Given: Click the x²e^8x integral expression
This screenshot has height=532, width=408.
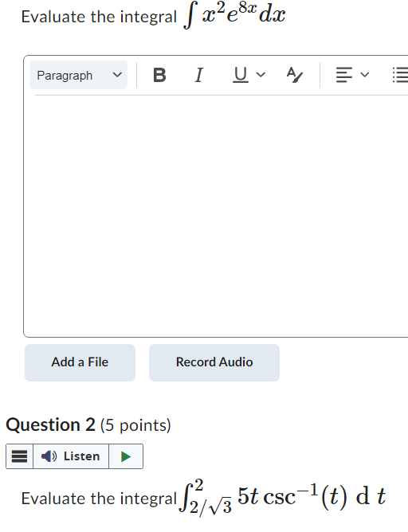Looking at the screenshot, I should coord(234,15).
